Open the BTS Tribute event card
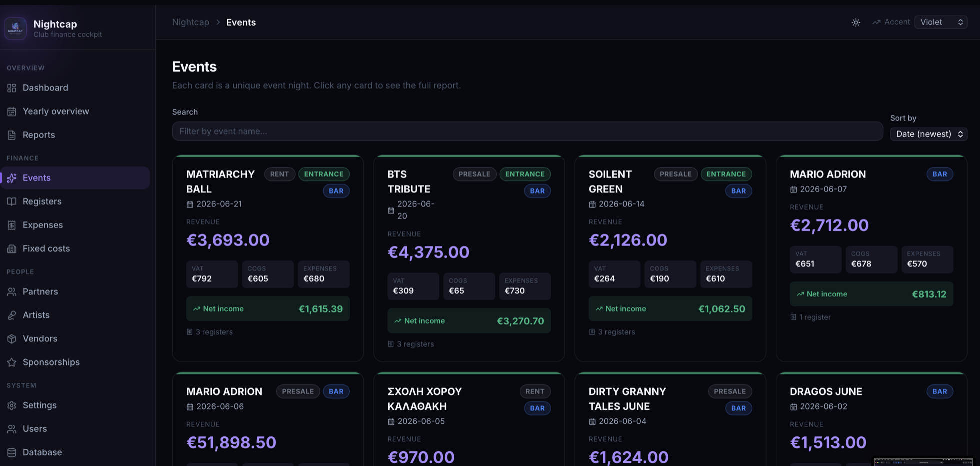Viewport: 980px width, 466px height. 469,258
